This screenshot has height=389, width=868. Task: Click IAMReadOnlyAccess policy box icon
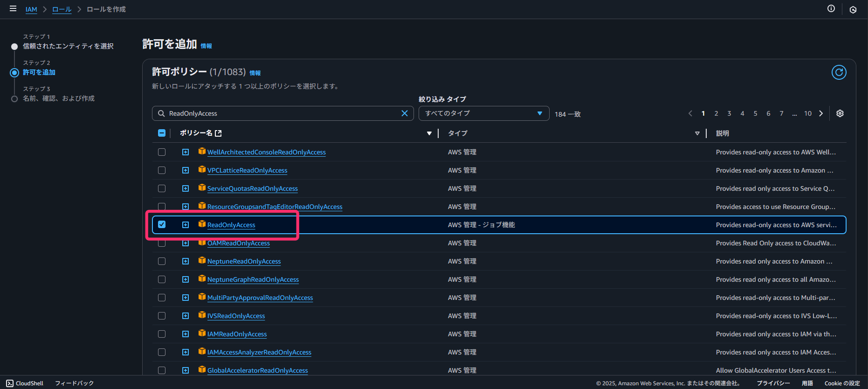[x=202, y=333]
